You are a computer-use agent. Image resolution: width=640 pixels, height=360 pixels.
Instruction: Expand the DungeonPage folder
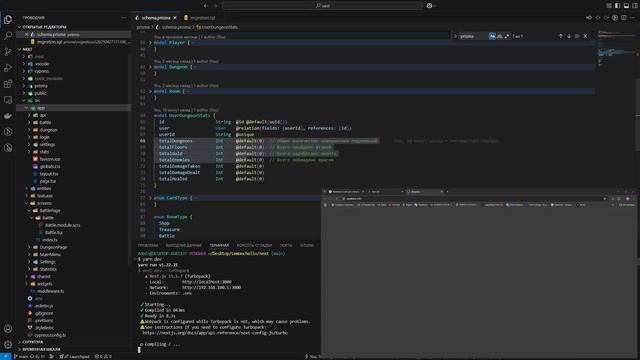[53, 247]
